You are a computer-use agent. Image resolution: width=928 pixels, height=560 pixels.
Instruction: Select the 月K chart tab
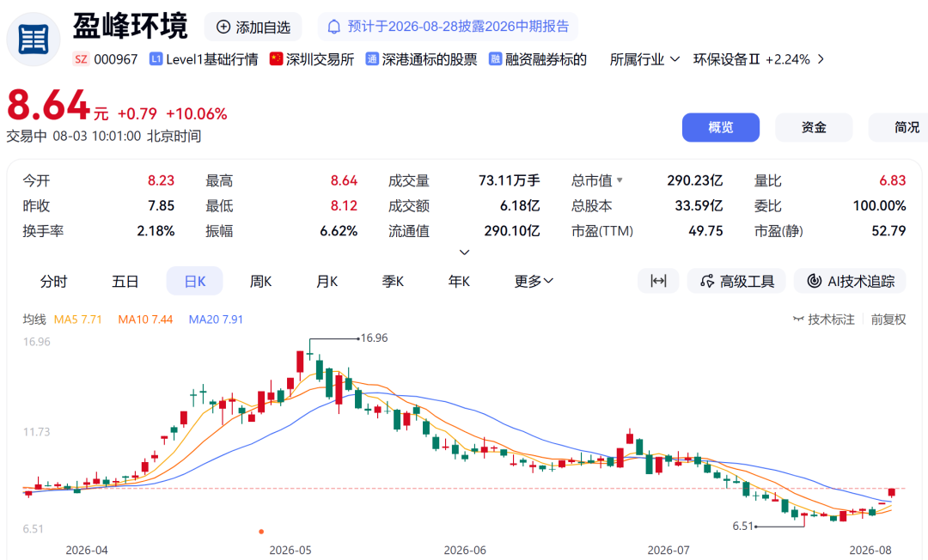click(x=327, y=281)
